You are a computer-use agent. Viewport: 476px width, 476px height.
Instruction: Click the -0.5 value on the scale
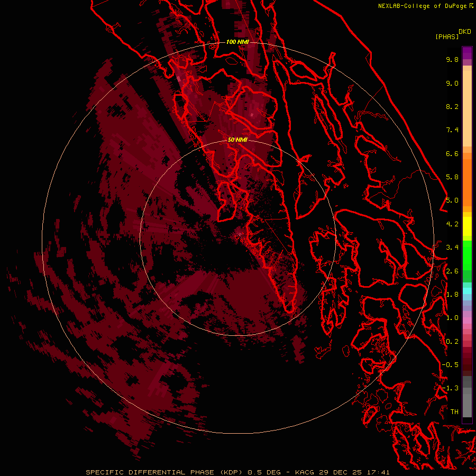pyautogui.click(x=450, y=365)
